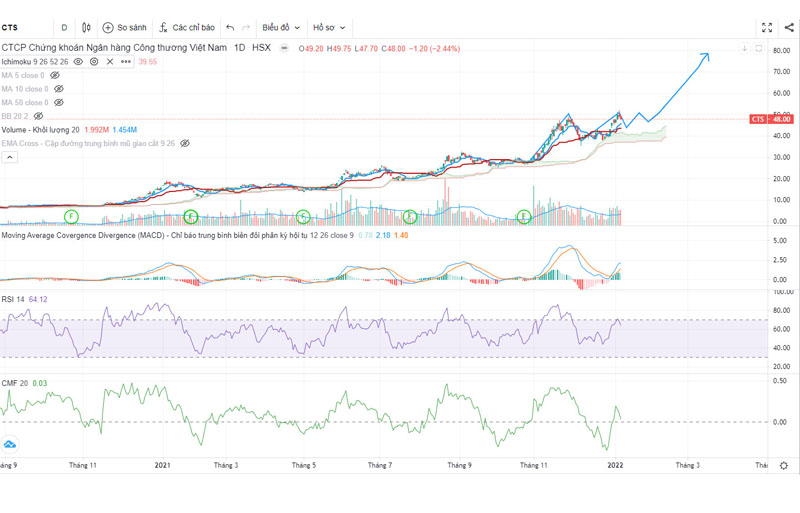Redo the chart action

pos(246,28)
